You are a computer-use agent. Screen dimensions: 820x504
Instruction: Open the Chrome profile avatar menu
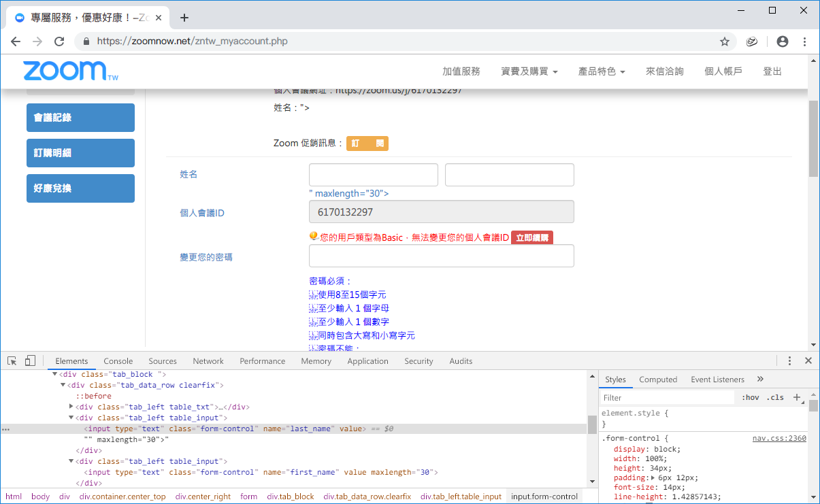click(783, 41)
